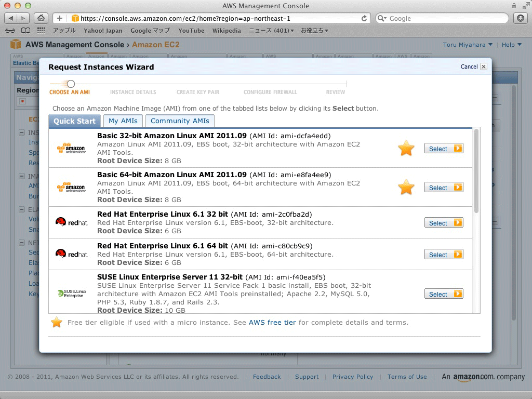The width and height of the screenshot is (532, 399).
Task: Collapse the INSTANCES section minus toggle in sidebar
Action: [x=22, y=132]
